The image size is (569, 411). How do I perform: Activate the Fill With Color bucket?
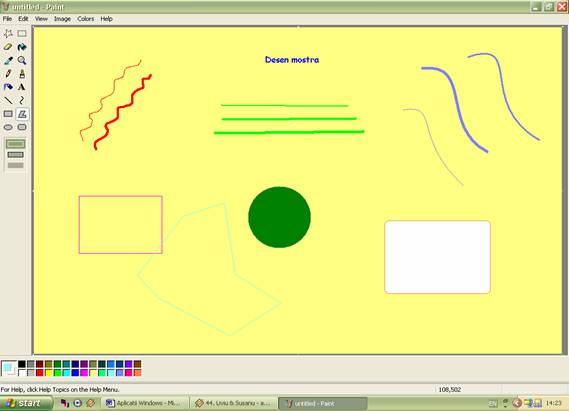[22, 47]
